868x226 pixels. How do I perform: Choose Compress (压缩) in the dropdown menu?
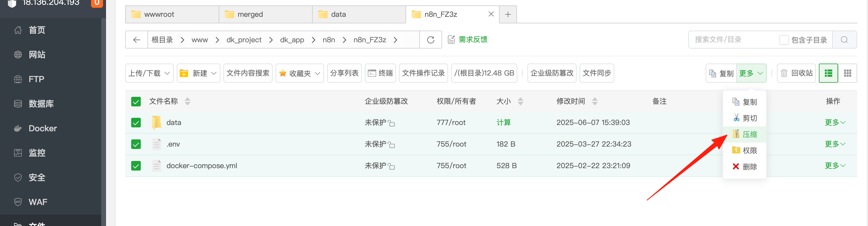(x=744, y=134)
